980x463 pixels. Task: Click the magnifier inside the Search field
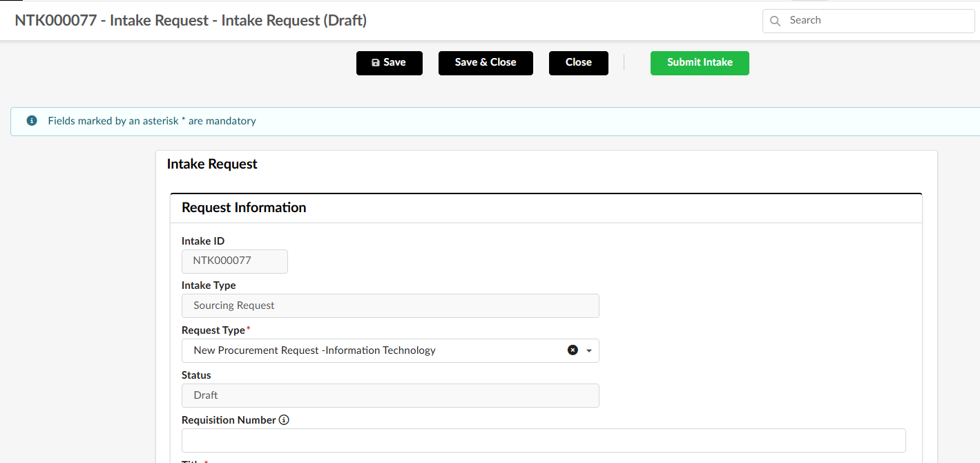tap(775, 21)
